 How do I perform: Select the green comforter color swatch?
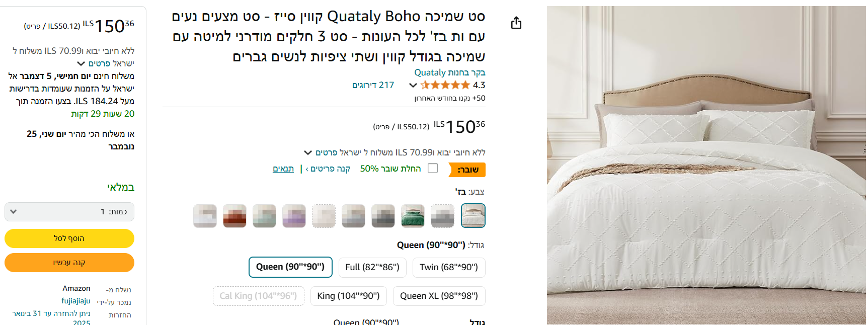tap(413, 216)
